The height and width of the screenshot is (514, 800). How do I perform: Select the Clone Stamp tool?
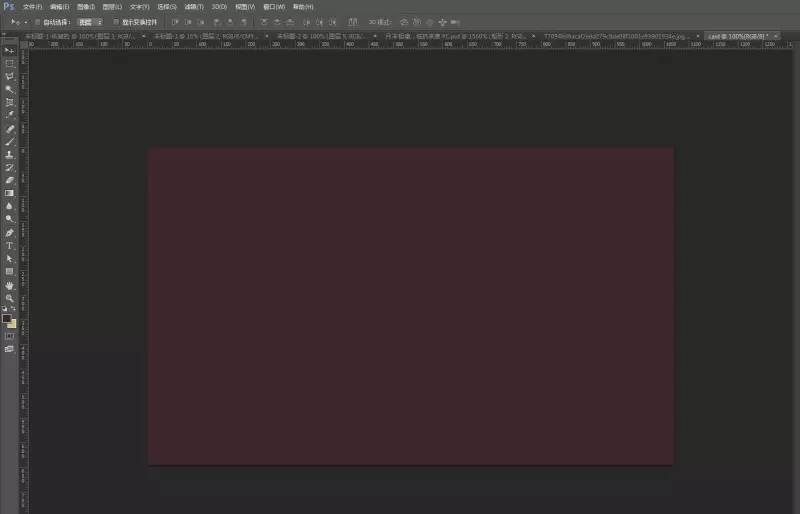(9, 154)
